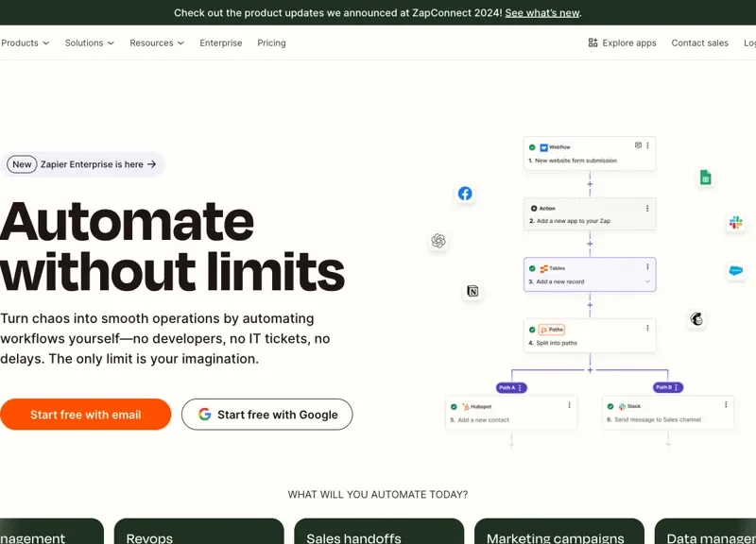The width and height of the screenshot is (756, 544).
Task: Open the See what's new link
Action: click(x=541, y=12)
